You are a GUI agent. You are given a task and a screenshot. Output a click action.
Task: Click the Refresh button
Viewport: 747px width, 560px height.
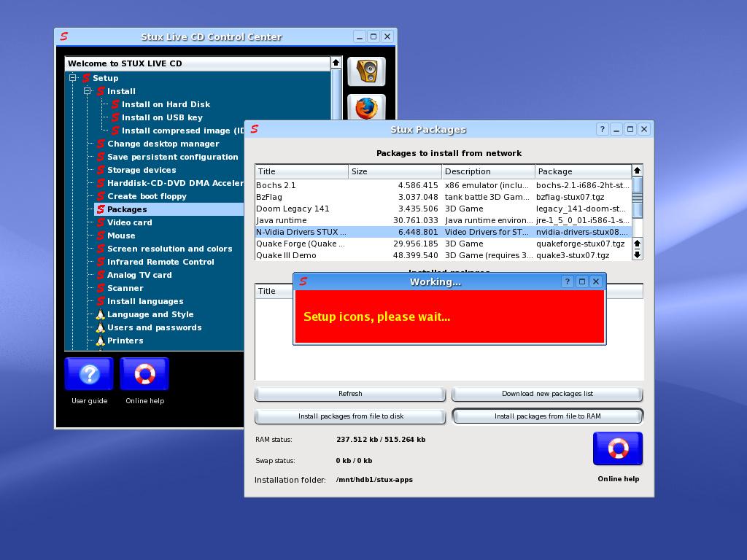pos(350,394)
